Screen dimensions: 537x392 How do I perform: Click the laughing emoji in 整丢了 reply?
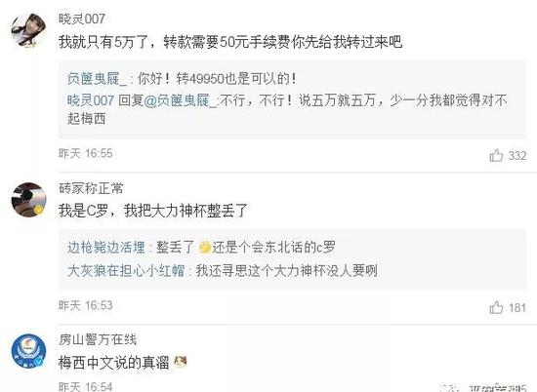point(204,247)
